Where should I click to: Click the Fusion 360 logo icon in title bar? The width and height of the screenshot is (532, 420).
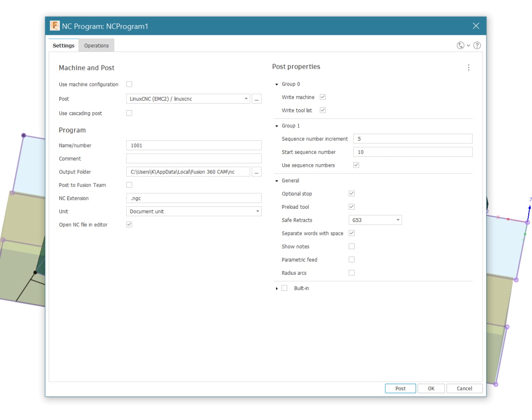(x=55, y=26)
